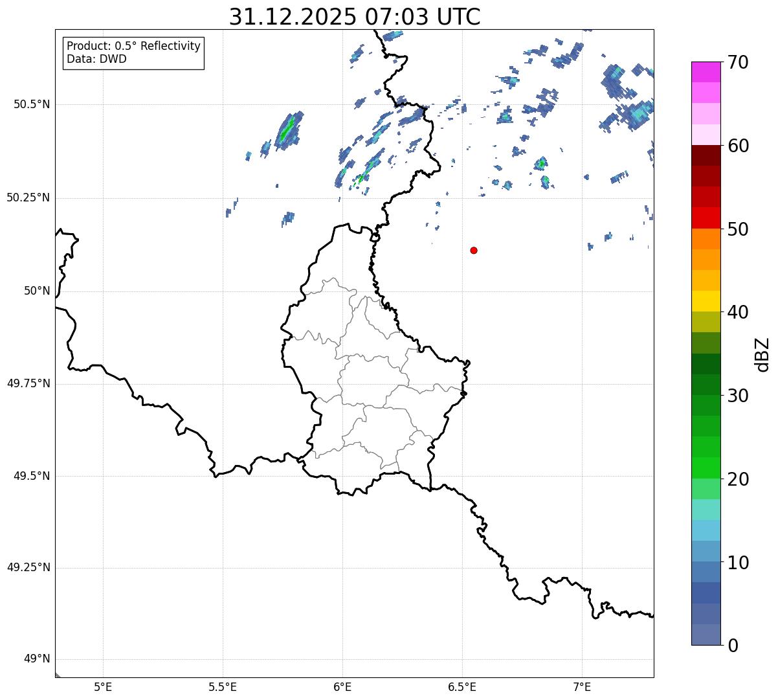
Task: Click the colorbar "10" tick label
Action: coord(739,563)
